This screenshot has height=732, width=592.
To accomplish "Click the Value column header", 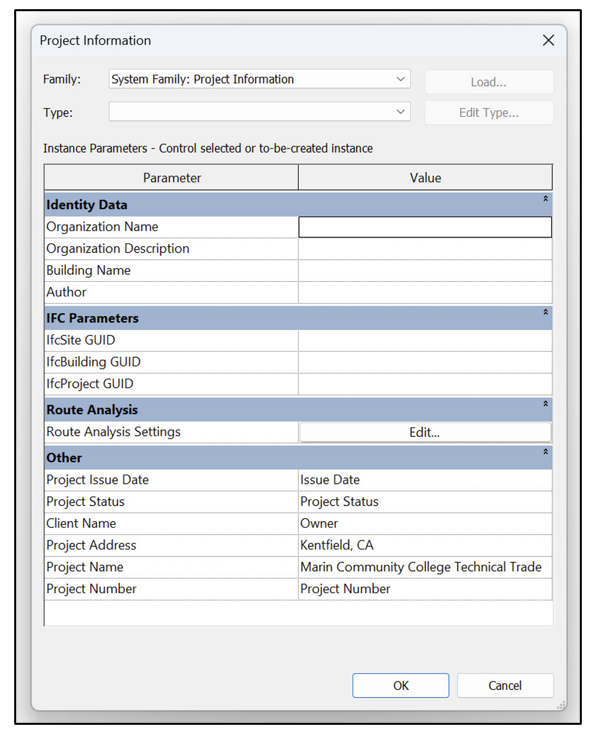I will click(x=425, y=177).
